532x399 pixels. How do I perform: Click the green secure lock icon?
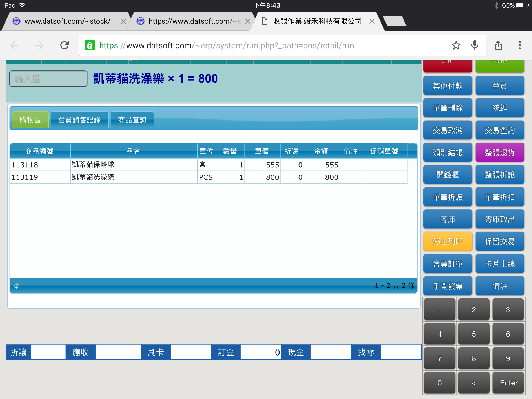pyautogui.click(x=90, y=45)
